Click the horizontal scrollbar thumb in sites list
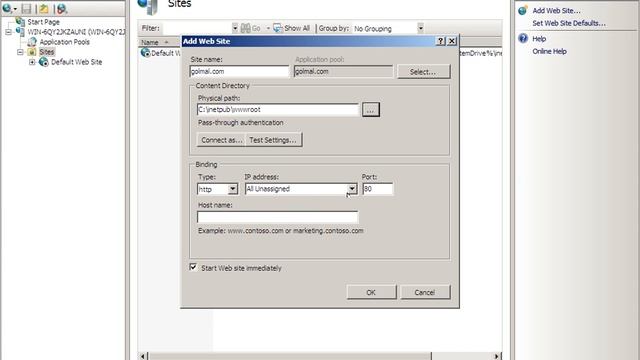The image size is (640, 360). pos(289,356)
